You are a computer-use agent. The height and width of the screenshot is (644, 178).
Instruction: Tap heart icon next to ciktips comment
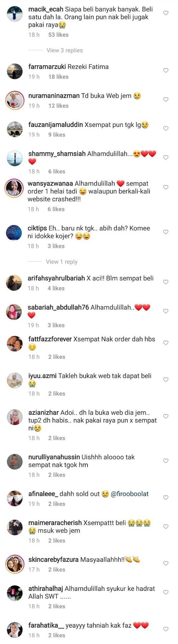point(166,232)
